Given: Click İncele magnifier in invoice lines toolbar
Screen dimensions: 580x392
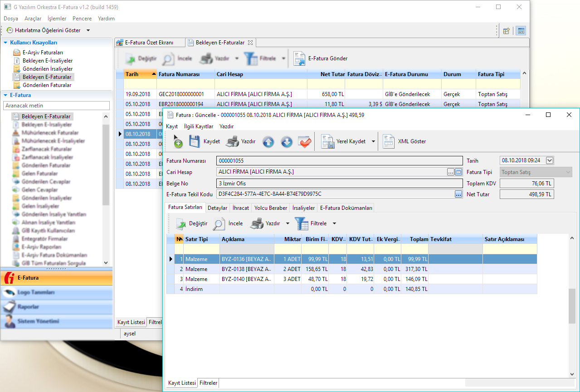Looking at the screenshot, I should (219, 223).
